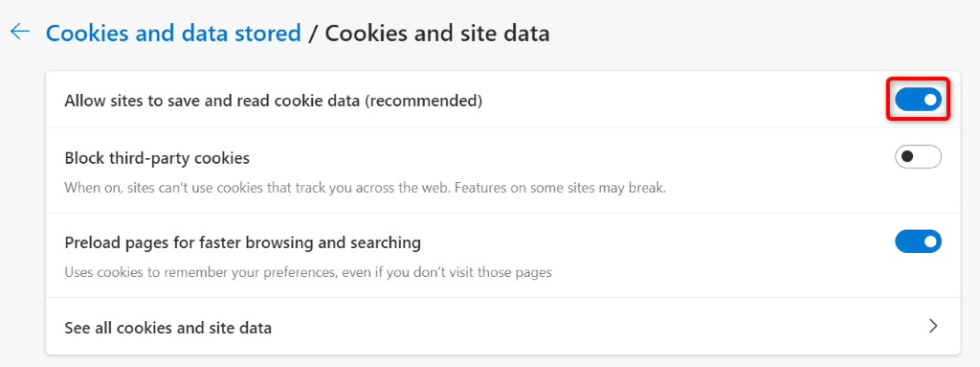Expand See all cookies chevron arrow

coord(933,326)
